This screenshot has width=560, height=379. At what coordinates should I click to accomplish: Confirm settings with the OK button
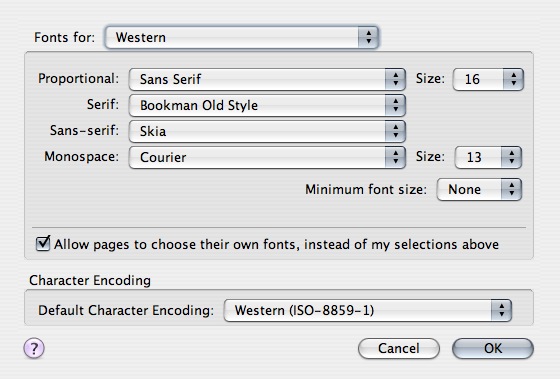pyautogui.click(x=493, y=348)
